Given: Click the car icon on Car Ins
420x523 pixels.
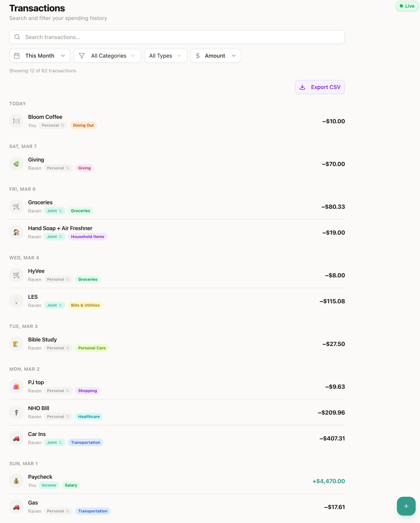Looking at the screenshot, I should click(16, 438).
